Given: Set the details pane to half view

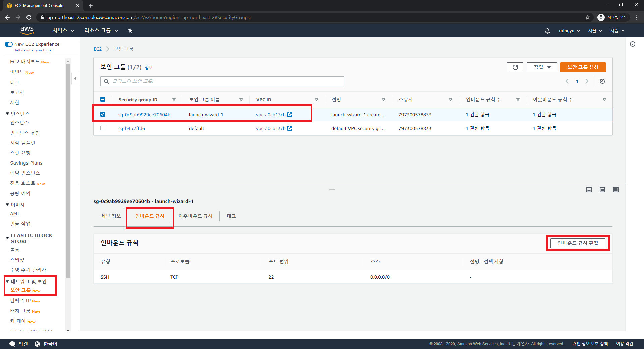Looking at the screenshot, I should coord(602,190).
